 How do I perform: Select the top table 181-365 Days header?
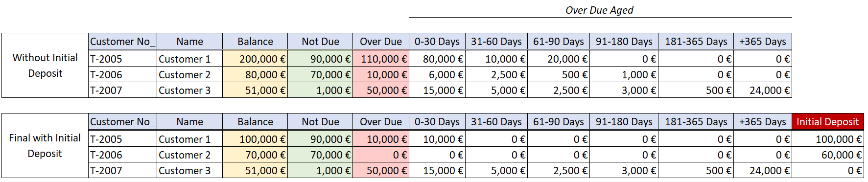696,42
